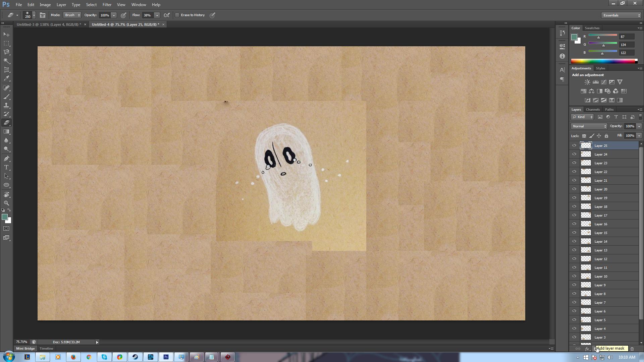The height and width of the screenshot is (362, 644).
Task: Select the Rectangular Marquee tool
Action: (x=6, y=43)
